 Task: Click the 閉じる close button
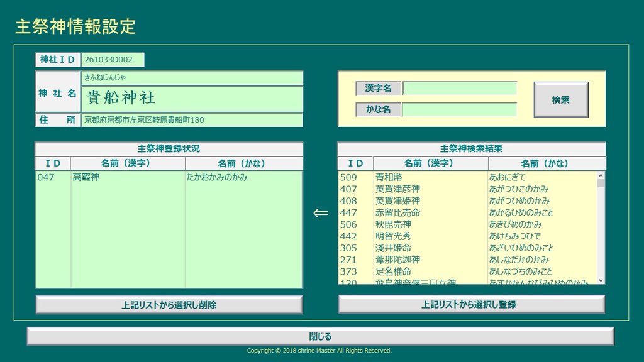320,337
